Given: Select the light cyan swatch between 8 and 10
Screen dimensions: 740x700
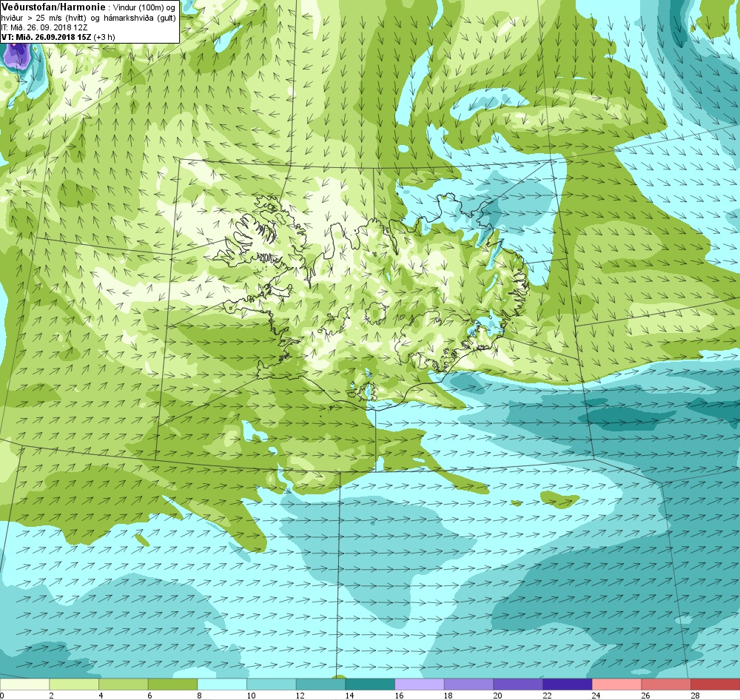Looking at the screenshot, I should point(222,684).
